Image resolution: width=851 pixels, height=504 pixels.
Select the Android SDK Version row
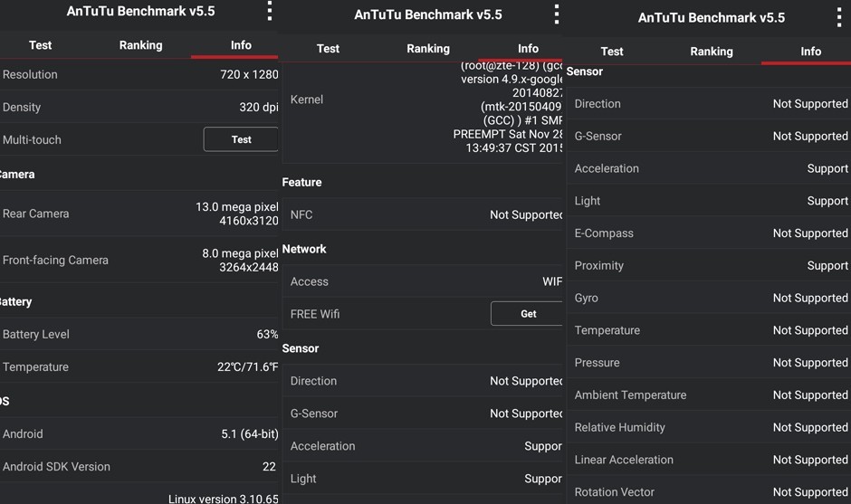pyautogui.click(x=139, y=466)
